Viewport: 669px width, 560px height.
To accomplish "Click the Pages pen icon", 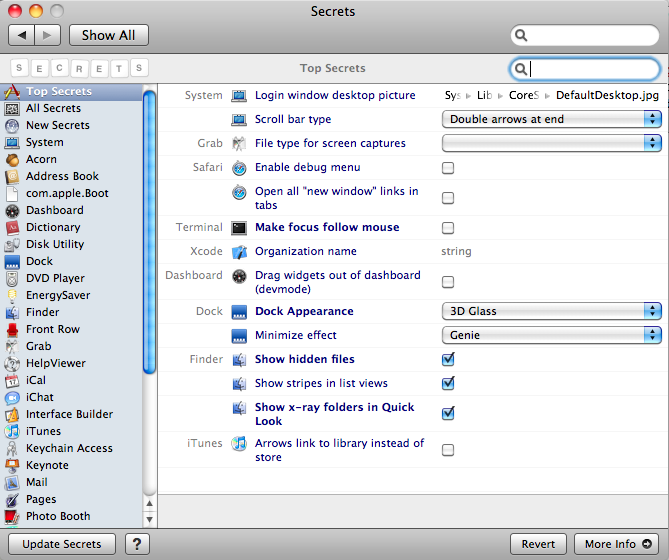I will coord(12,500).
